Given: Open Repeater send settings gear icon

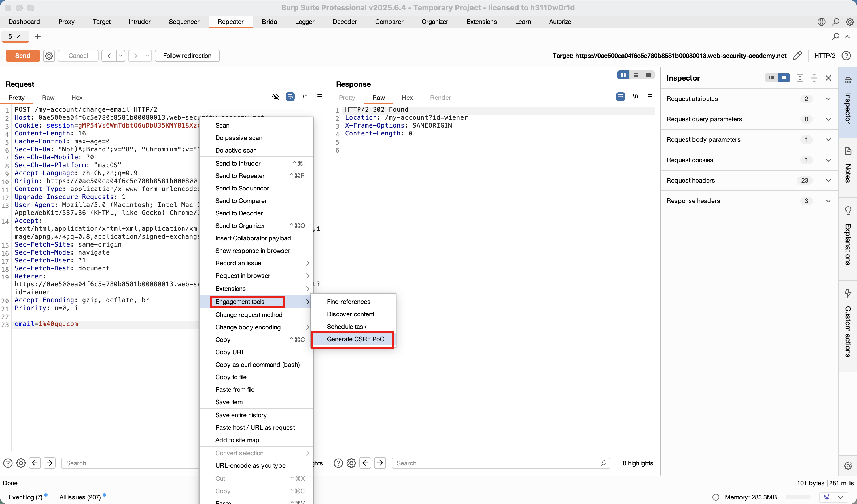Looking at the screenshot, I should [x=49, y=56].
